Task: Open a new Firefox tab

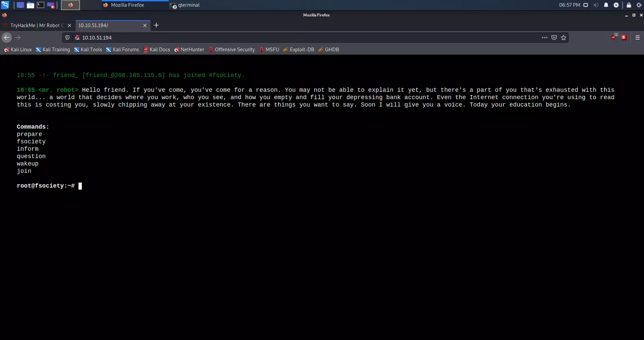Action: 156,25
